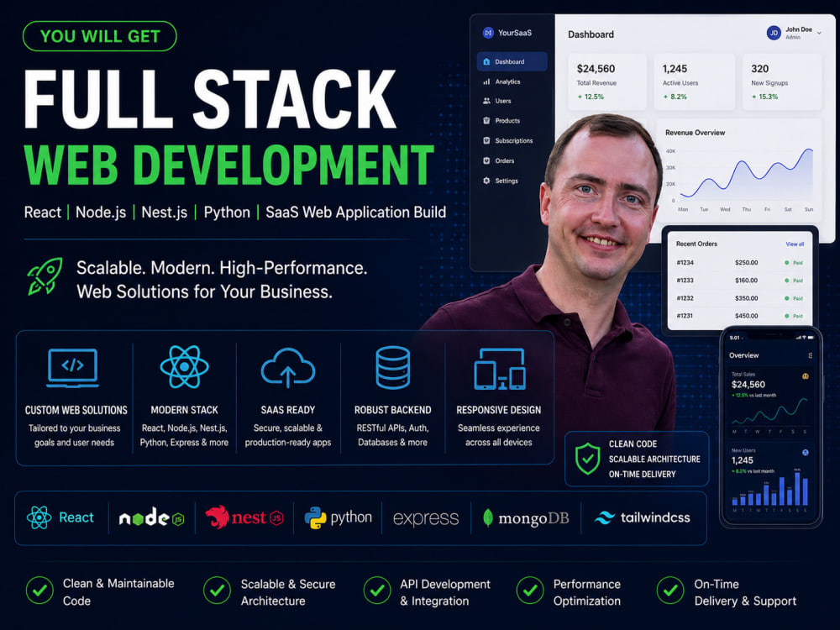The height and width of the screenshot is (630, 840).
Task: Click the New Users blue icon on phone
Action: point(806,453)
